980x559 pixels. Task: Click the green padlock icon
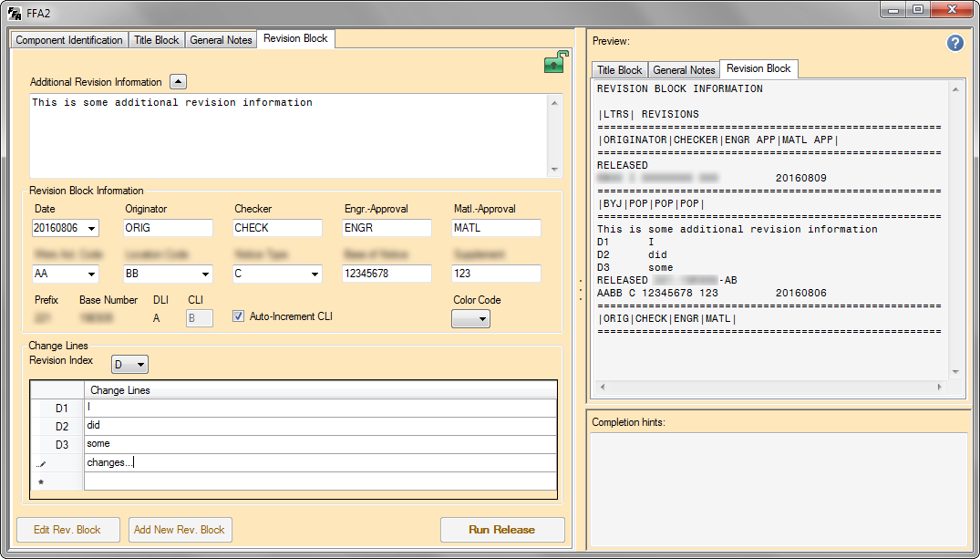[x=554, y=62]
